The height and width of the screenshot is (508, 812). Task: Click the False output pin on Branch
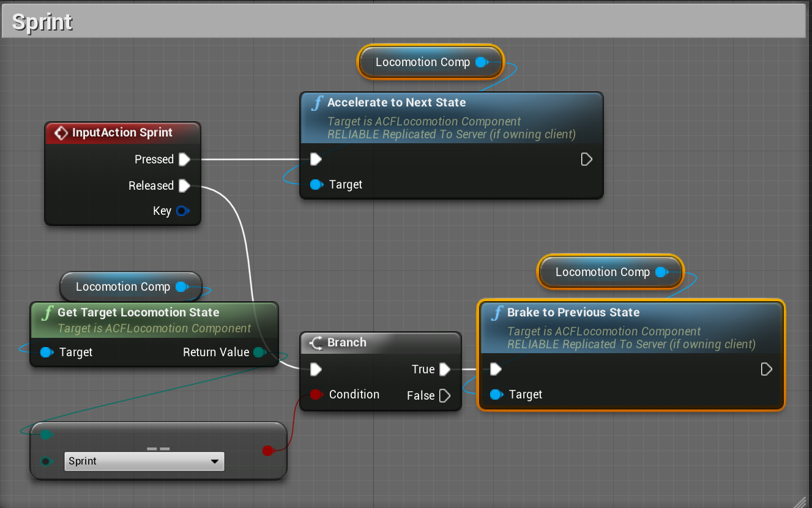[445, 396]
